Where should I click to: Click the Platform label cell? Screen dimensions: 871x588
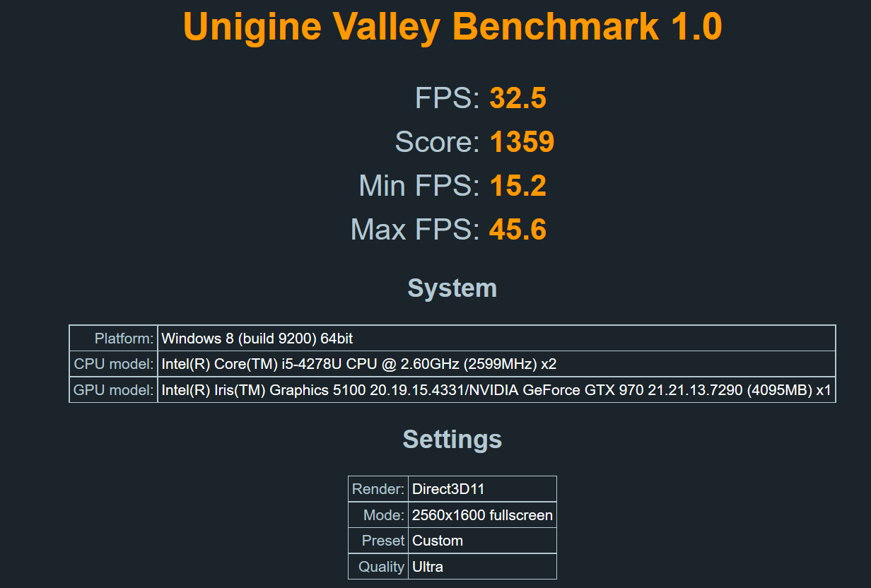point(114,339)
